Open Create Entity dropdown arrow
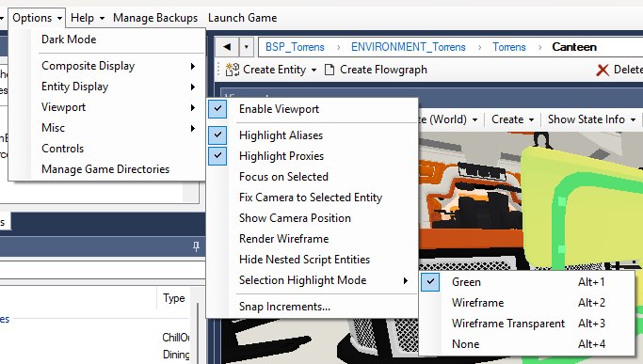Image resolution: width=643 pixels, height=364 pixels. 313,71
